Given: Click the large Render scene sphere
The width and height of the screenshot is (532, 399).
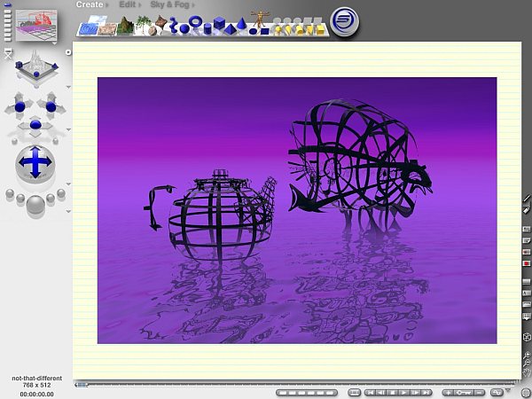Looking at the screenshot, I should (x=35, y=205).
